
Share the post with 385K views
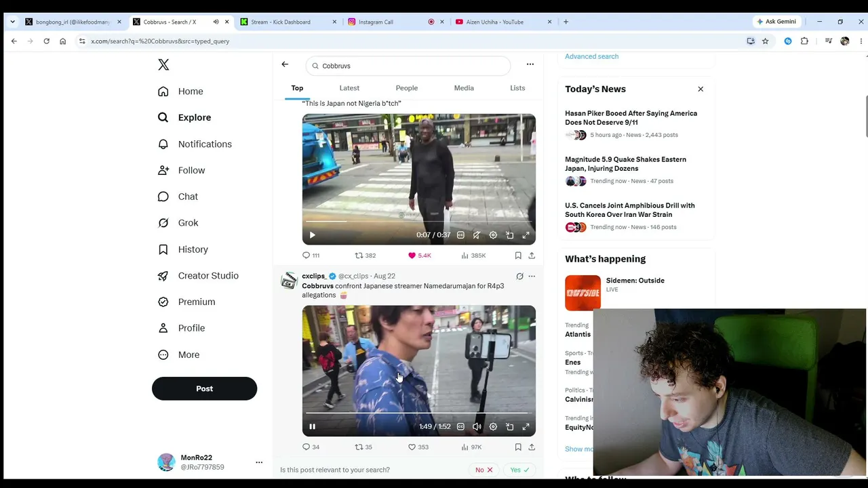click(x=532, y=256)
